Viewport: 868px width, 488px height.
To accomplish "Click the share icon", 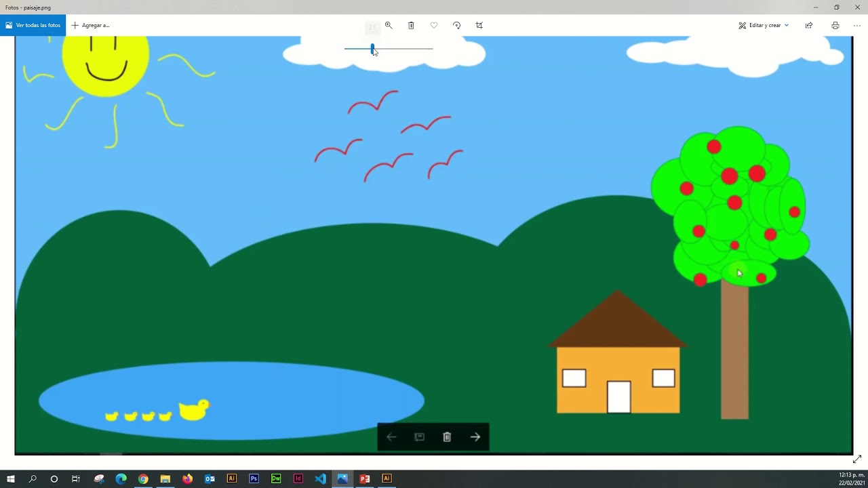I will [809, 25].
